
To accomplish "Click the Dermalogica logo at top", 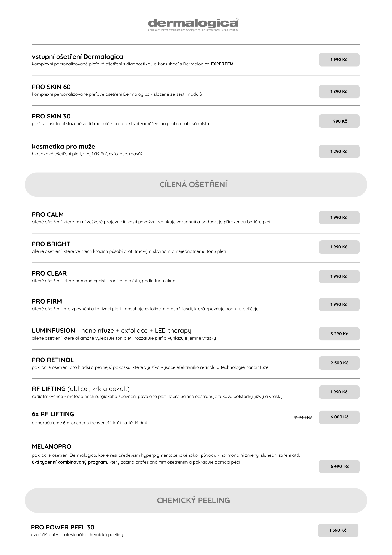I will [x=193, y=24].
